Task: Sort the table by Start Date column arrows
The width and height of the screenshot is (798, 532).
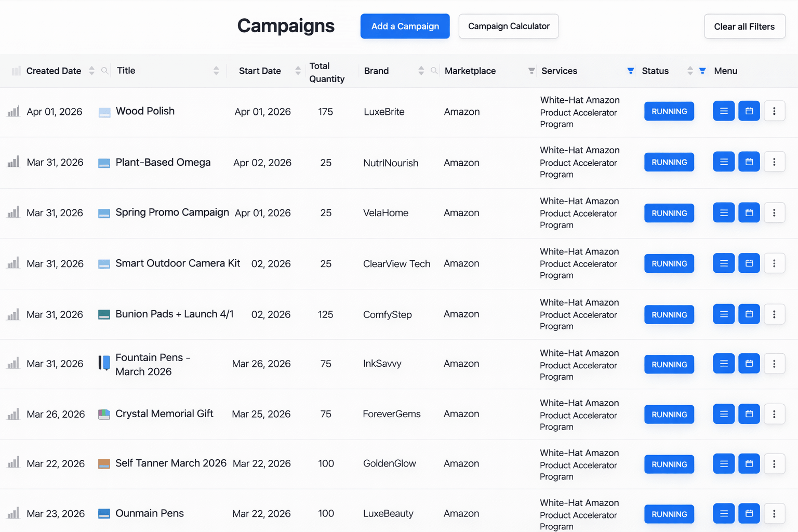Action: click(297, 71)
